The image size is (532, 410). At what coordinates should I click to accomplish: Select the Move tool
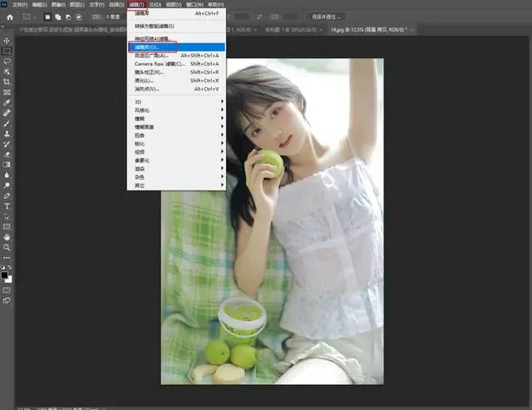[7, 41]
